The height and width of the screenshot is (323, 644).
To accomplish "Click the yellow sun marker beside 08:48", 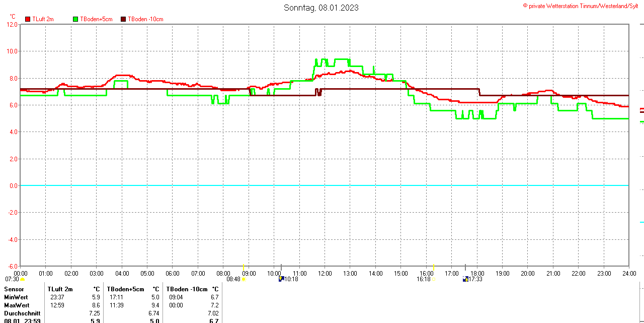I will click(244, 279).
